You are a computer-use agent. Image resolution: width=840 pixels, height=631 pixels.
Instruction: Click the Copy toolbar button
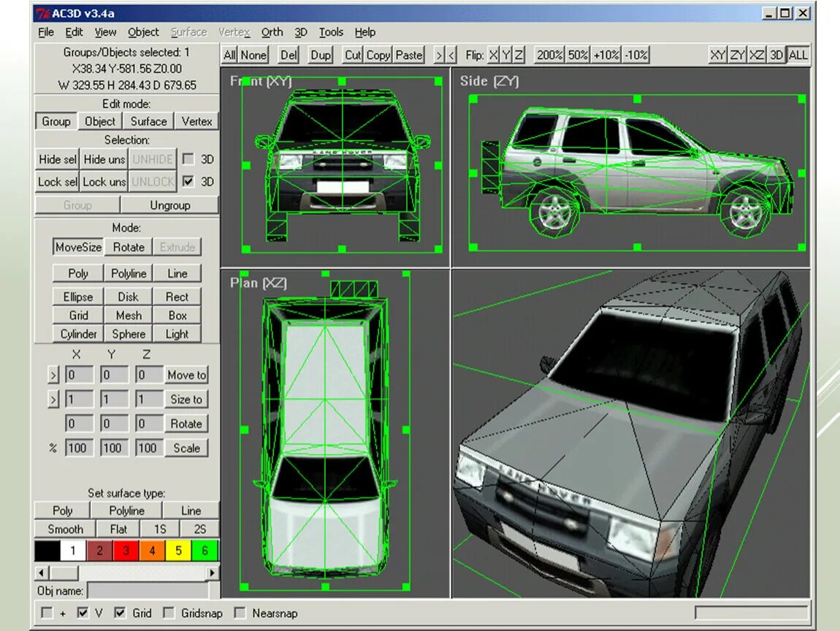pos(378,55)
